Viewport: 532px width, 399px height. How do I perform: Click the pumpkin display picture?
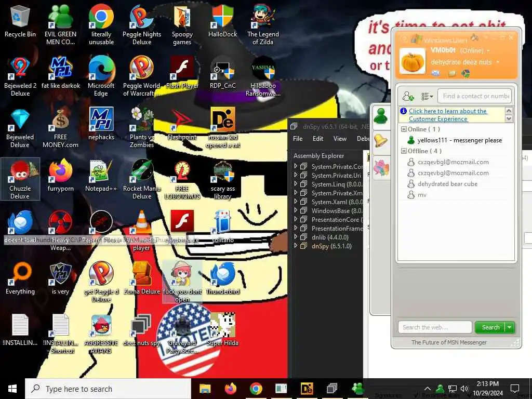[x=412, y=61]
